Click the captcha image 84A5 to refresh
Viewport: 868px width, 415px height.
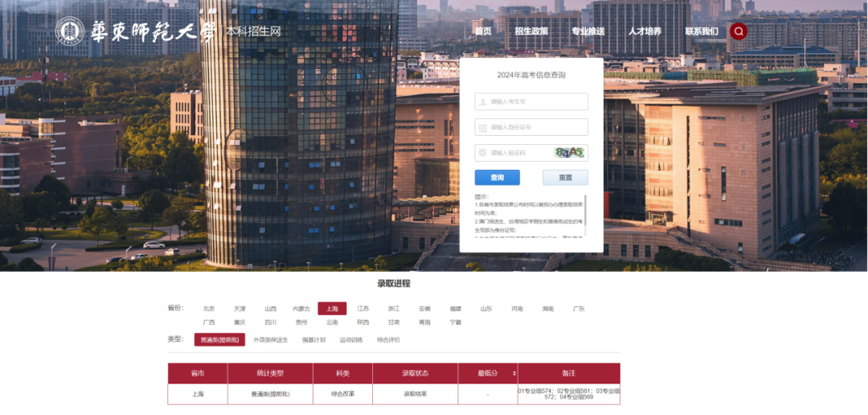point(568,152)
